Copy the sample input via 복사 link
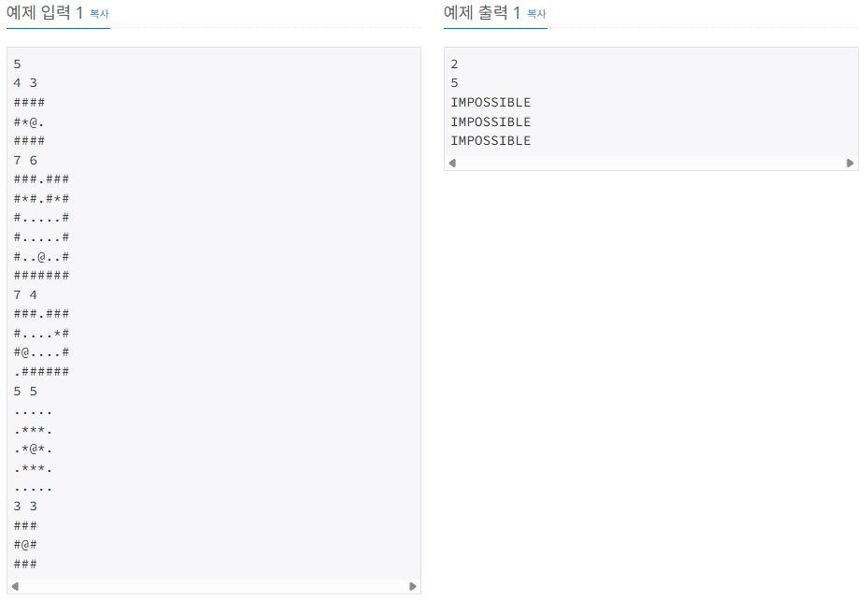868x600 pixels. pyautogui.click(x=99, y=14)
